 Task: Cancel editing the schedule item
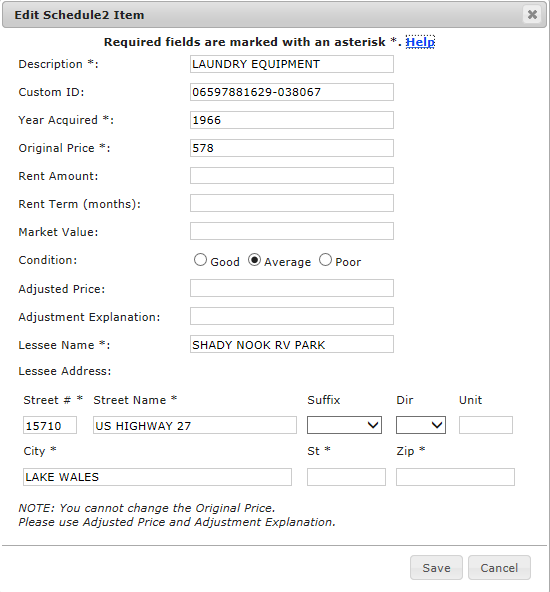[x=499, y=567]
